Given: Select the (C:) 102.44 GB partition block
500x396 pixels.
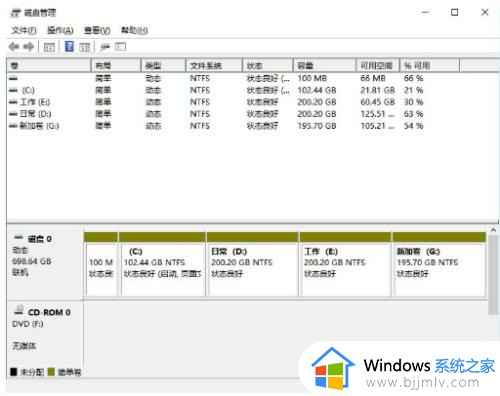Looking at the screenshot, I should coord(162,264).
